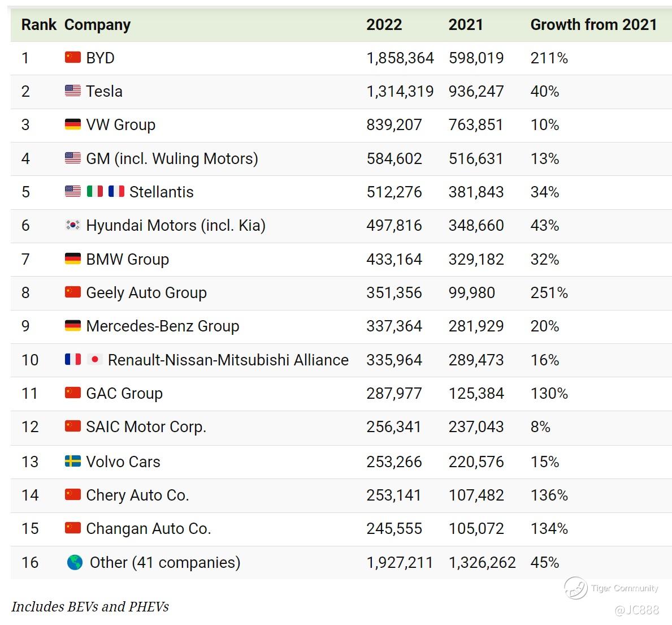Click the China flag beside GAC Group

(x=72, y=393)
